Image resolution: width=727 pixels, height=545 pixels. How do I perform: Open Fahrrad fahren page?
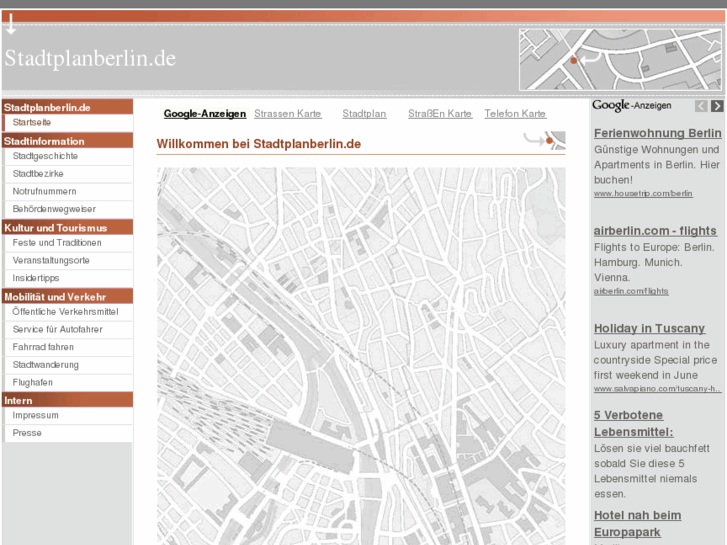43,347
